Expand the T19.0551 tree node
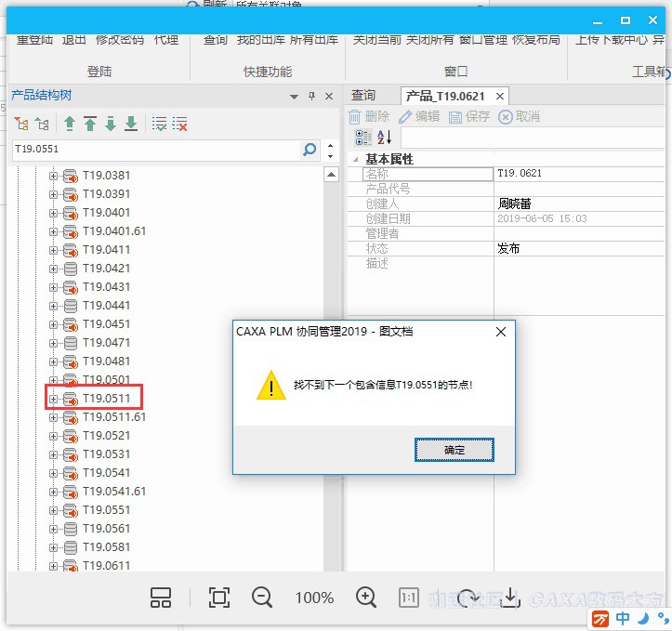Viewport: 672px width, 631px height. tap(53, 510)
